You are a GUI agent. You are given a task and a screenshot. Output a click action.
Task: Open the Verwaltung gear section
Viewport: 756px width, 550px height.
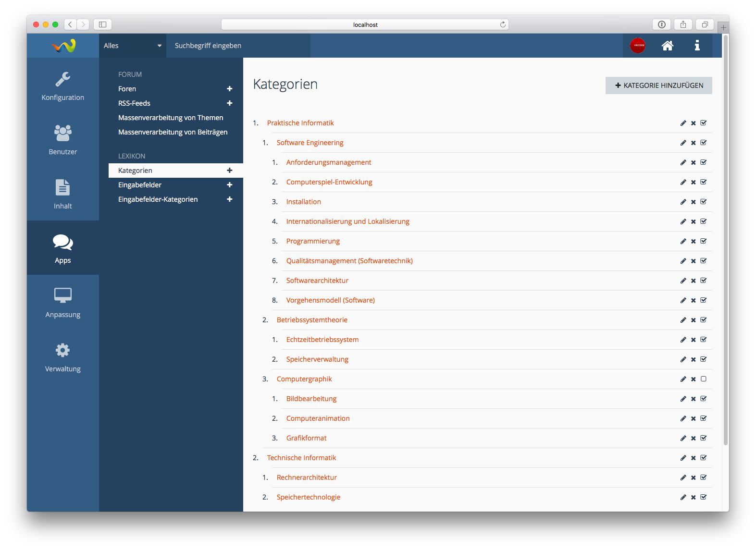coord(62,357)
